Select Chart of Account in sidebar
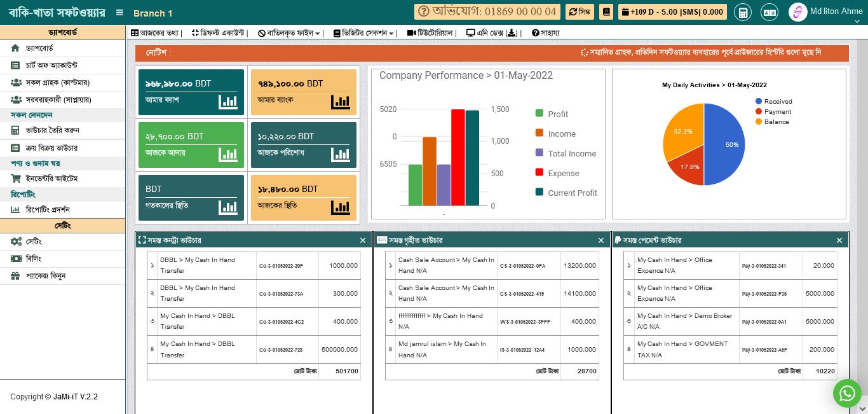Image resolution: width=868 pixels, height=414 pixels. pos(51,66)
